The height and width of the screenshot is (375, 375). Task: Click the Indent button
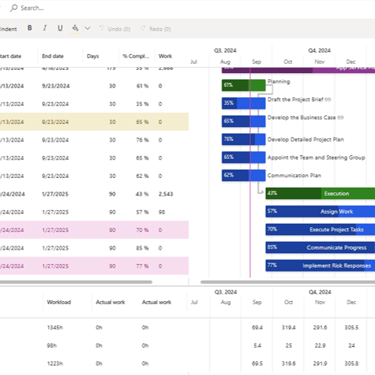point(8,29)
